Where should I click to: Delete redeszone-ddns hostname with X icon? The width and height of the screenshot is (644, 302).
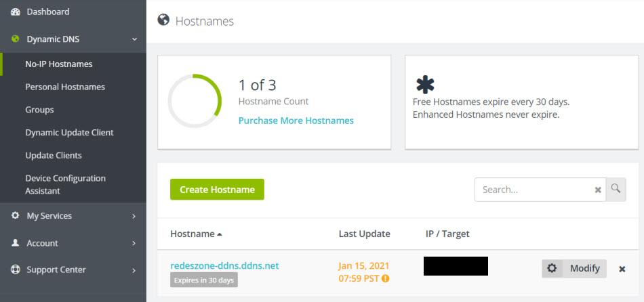pos(622,269)
